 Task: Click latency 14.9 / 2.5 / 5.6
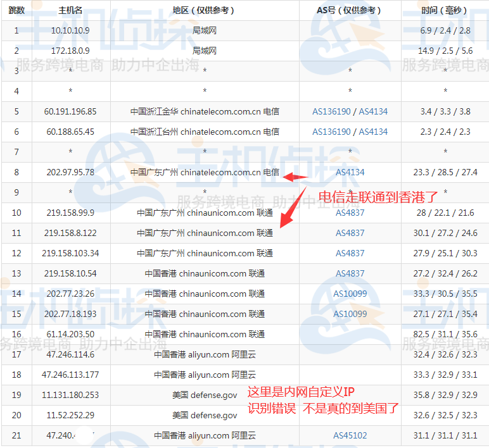tap(445, 51)
